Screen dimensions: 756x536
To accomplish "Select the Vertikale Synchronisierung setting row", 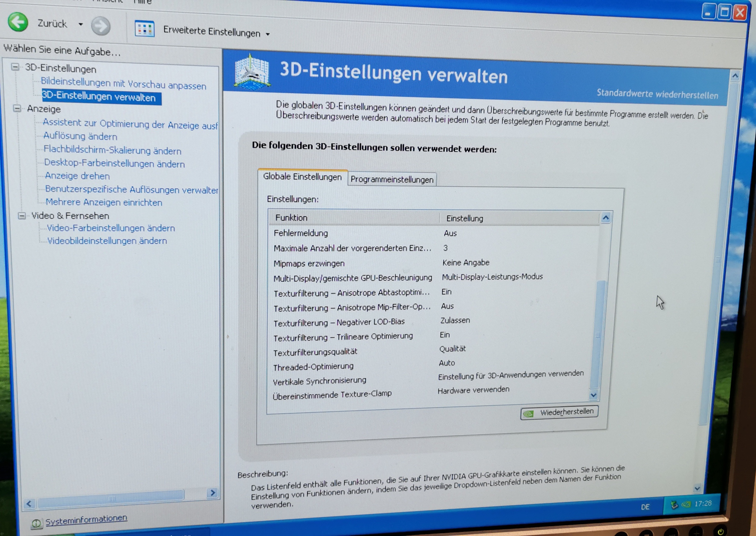I will point(319,381).
